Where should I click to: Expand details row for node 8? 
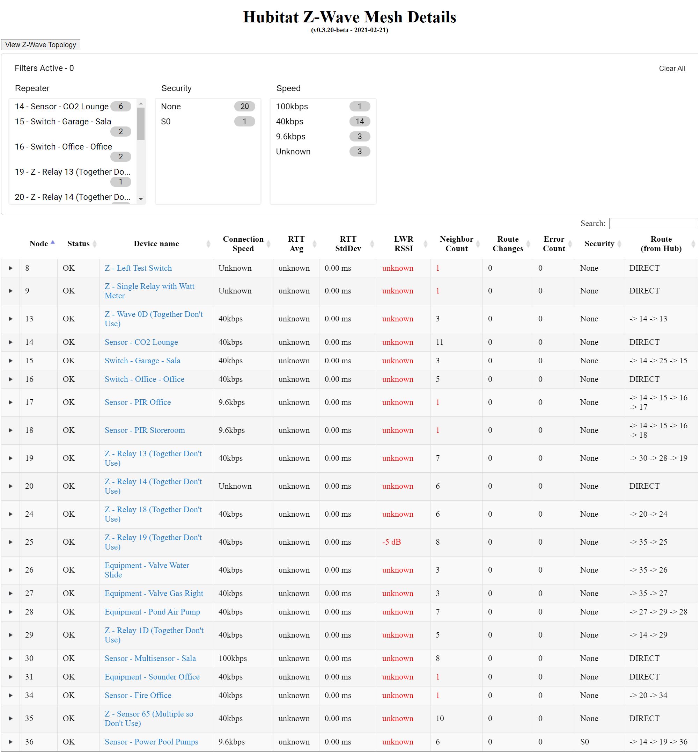(x=10, y=268)
